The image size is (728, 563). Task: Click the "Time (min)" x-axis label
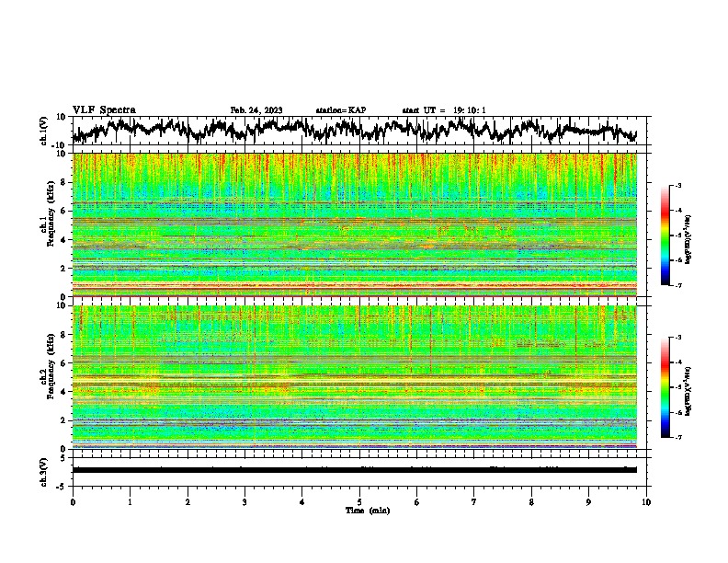coord(368,511)
